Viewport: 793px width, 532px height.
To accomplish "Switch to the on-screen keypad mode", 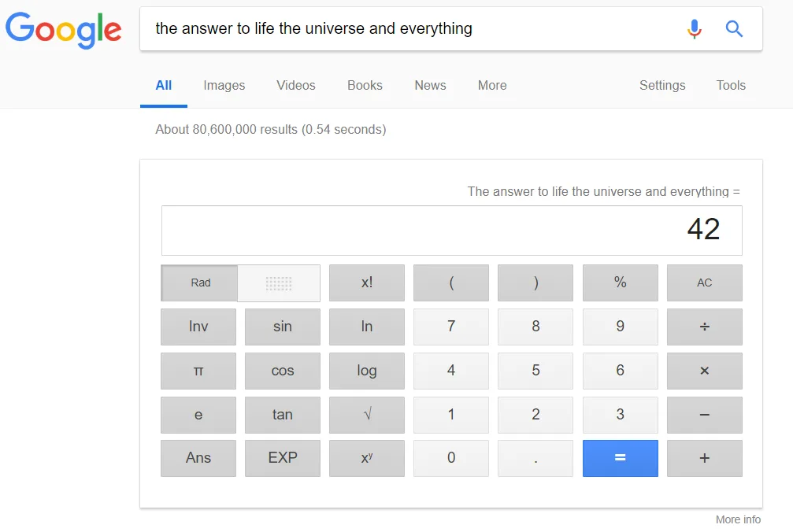I will tap(280, 283).
